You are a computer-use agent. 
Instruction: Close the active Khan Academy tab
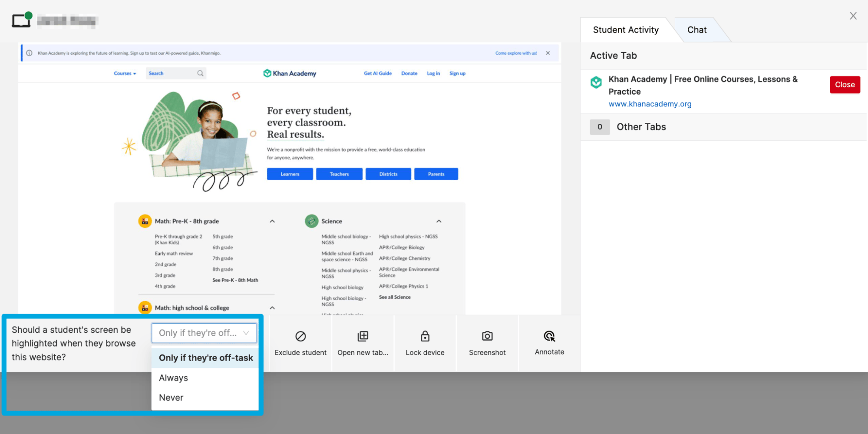(845, 85)
